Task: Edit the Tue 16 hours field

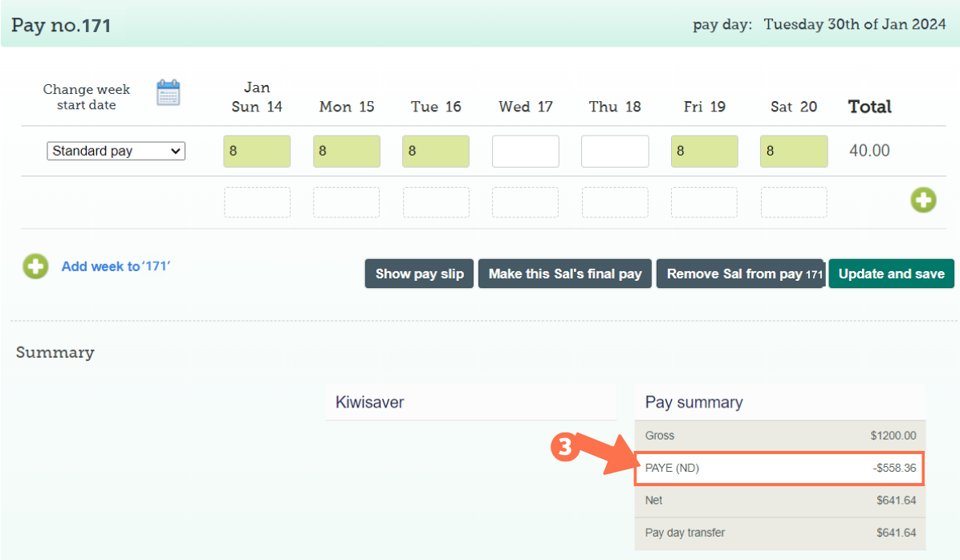Action: (436, 152)
